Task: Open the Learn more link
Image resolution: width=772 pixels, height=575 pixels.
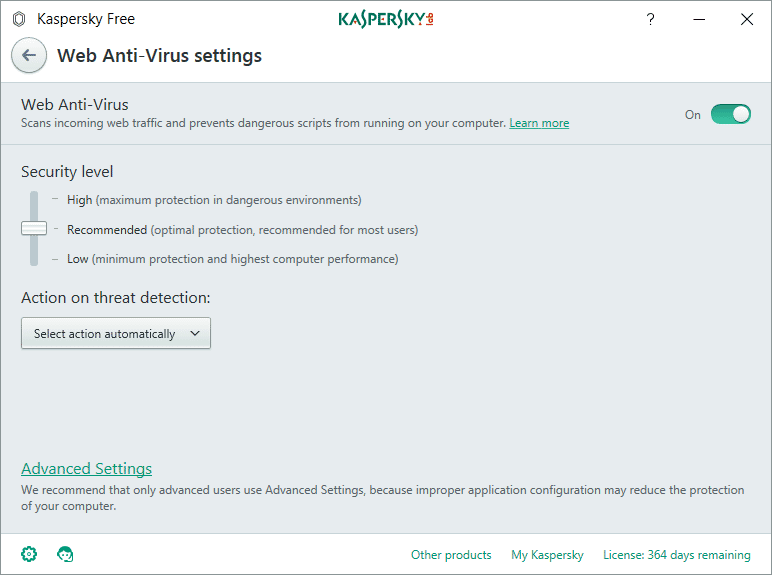Action: tap(539, 123)
